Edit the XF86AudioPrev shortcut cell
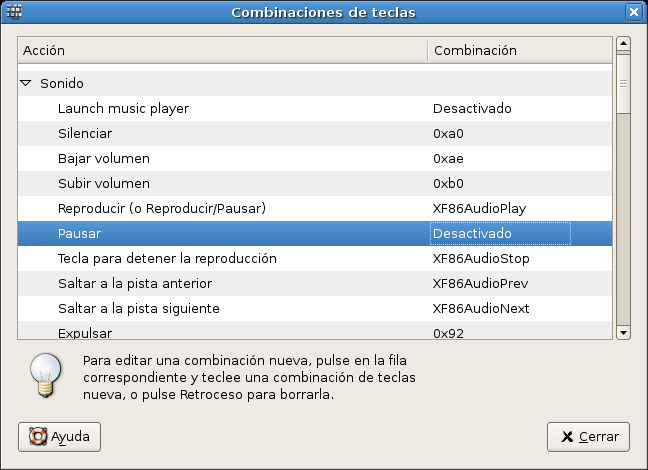Image resolution: width=648 pixels, height=470 pixels. click(x=480, y=283)
